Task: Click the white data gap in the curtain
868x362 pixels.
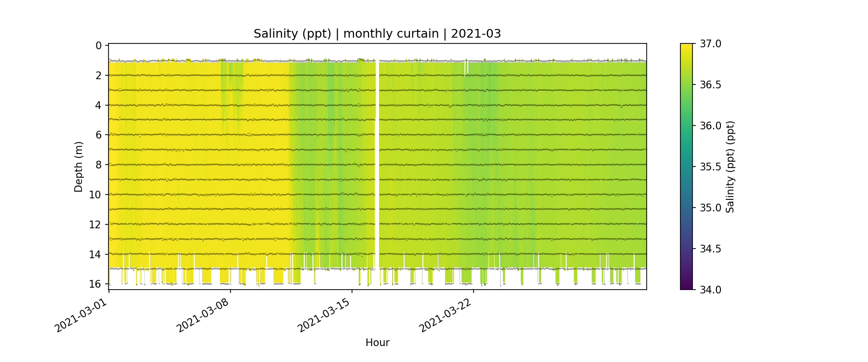Action: pyautogui.click(x=377, y=164)
